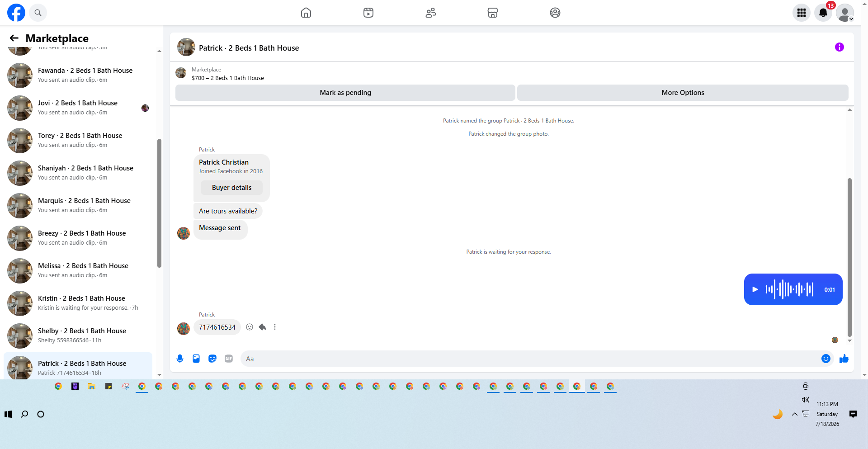Viewport: 868px width, 449px height.
Task: Click conversation list scroll-down arrow
Action: [159, 375]
